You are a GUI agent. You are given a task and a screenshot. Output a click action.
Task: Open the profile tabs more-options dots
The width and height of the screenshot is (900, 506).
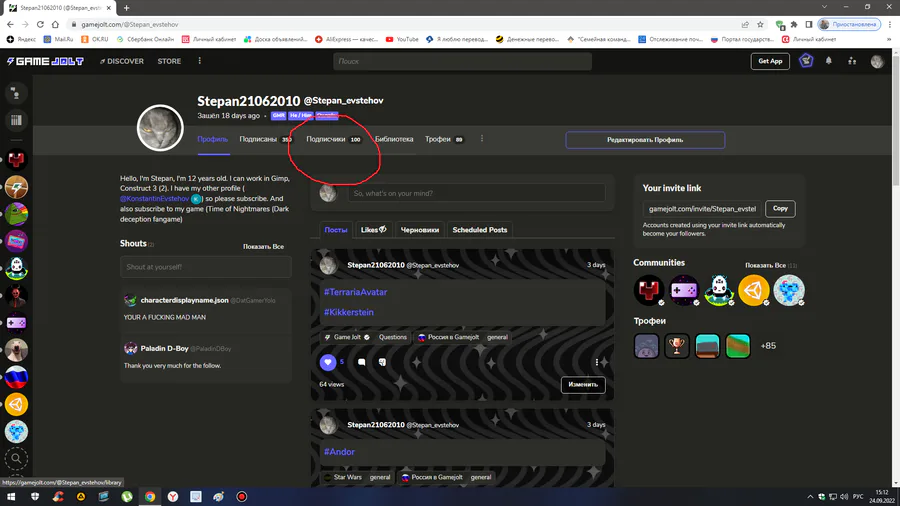(x=482, y=139)
